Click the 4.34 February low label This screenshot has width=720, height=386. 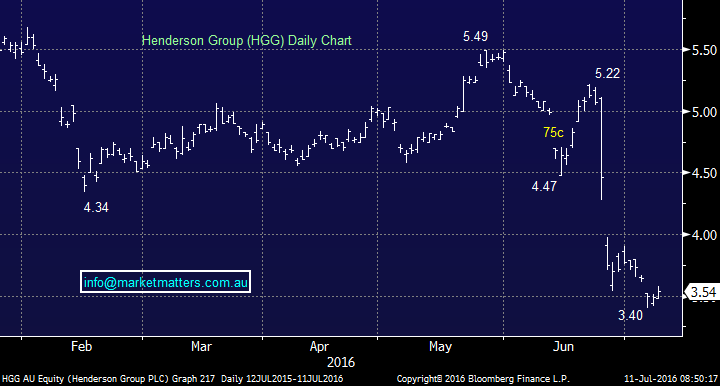click(96, 207)
